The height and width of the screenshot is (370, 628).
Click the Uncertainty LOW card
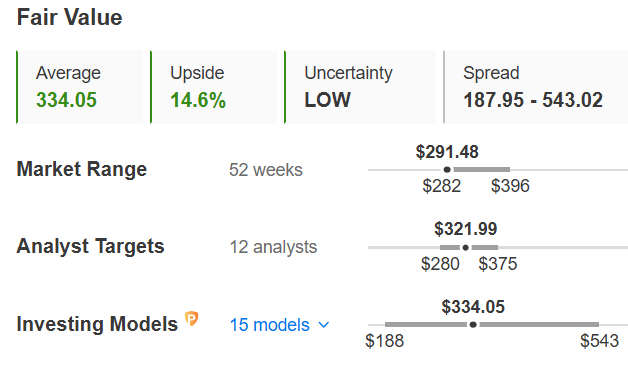click(360, 87)
